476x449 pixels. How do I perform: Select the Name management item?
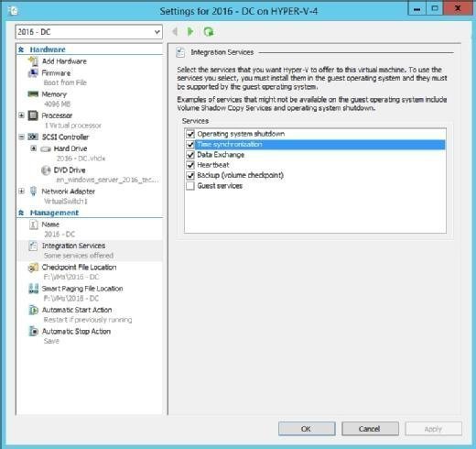[x=50, y=224]
